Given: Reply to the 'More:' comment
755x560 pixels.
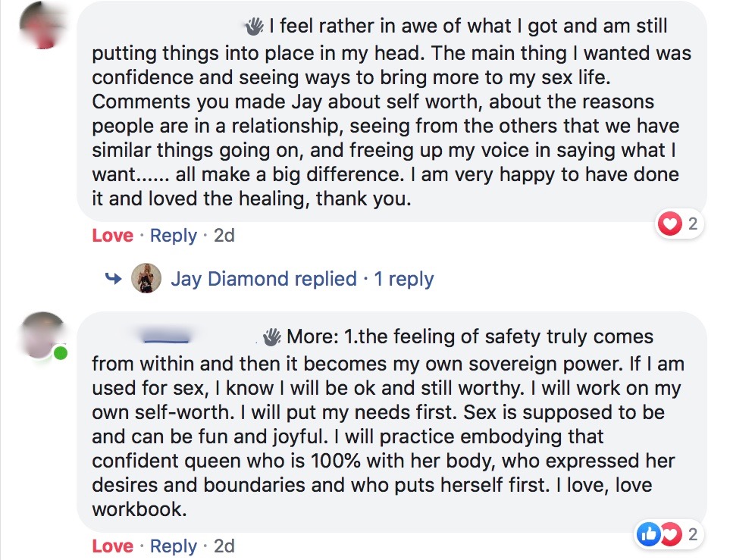Looking at the screenshot, I should [x=174, y=546].
